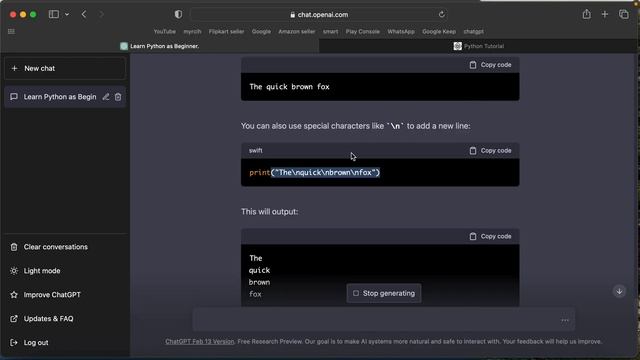Click the 'The quick brown fox' output text

coord(289,87)
